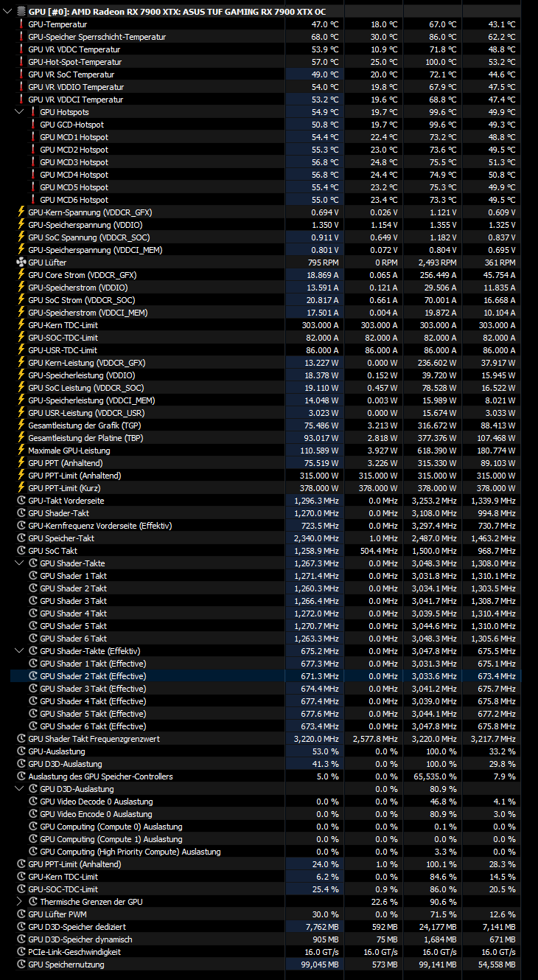The width and height of the screenshot is (538, 980).
Task: Click clock icon of GPU Shader 3 Takt
Action: point(33,601)
